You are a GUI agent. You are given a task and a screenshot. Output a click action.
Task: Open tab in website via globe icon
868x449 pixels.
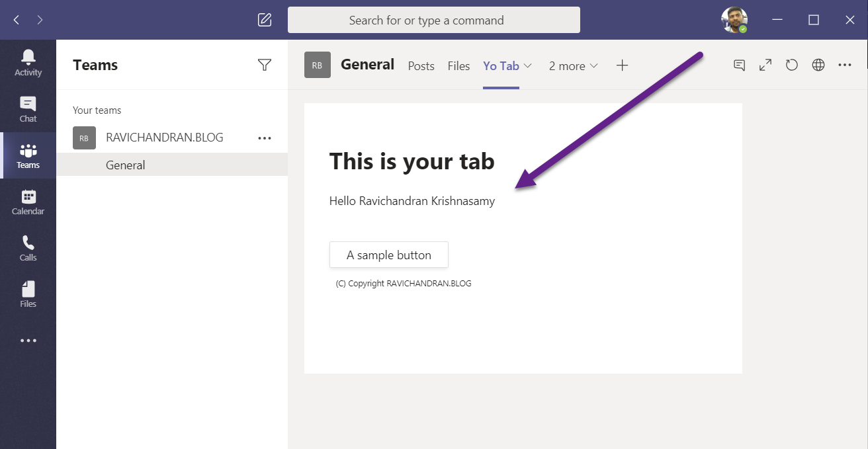(818, 65)
